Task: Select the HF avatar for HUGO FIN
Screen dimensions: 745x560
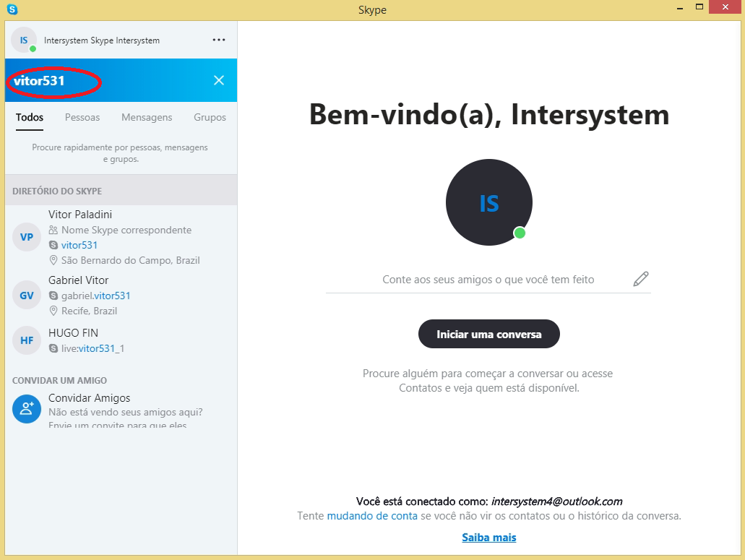Action: point(27,340)
